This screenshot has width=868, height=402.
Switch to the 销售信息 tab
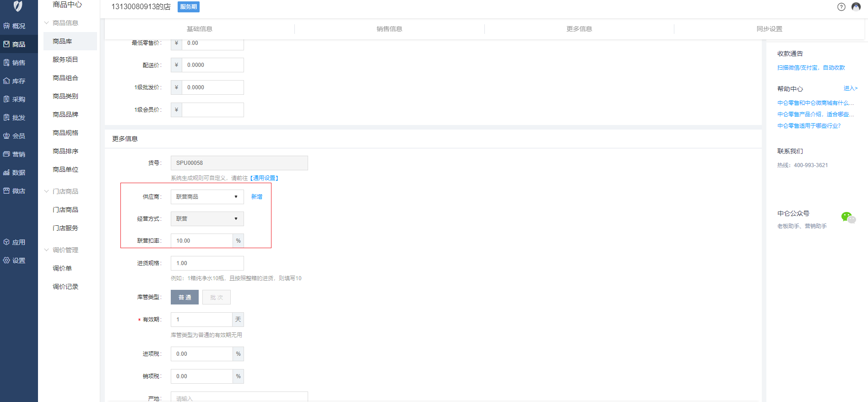pyautogui.click(x=389, y=29)
